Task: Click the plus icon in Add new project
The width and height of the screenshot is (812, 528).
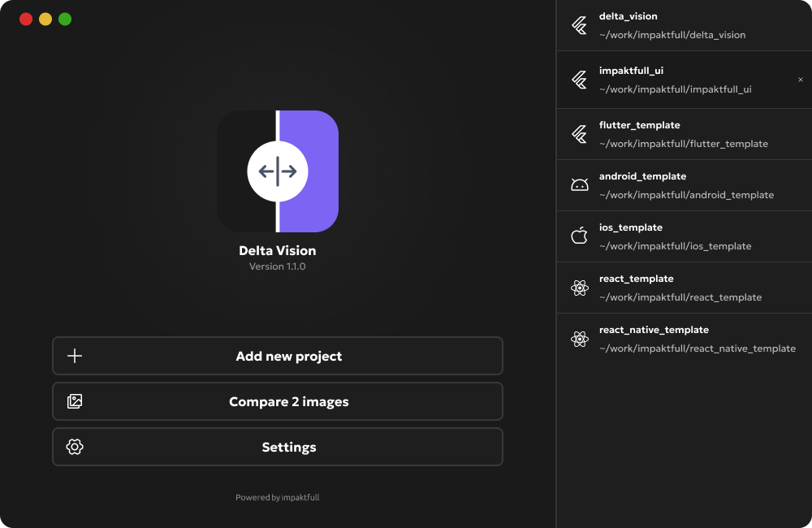Action: tap(75, 356)
